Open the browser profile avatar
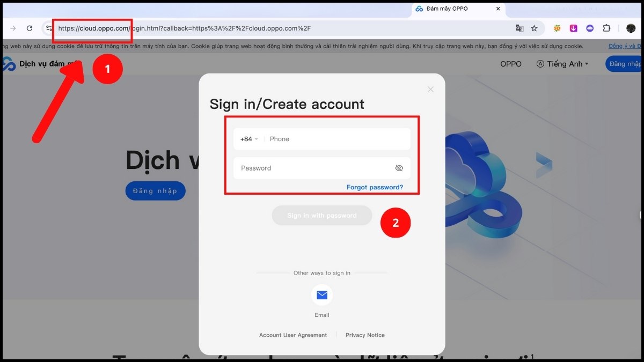 [631, 28]
